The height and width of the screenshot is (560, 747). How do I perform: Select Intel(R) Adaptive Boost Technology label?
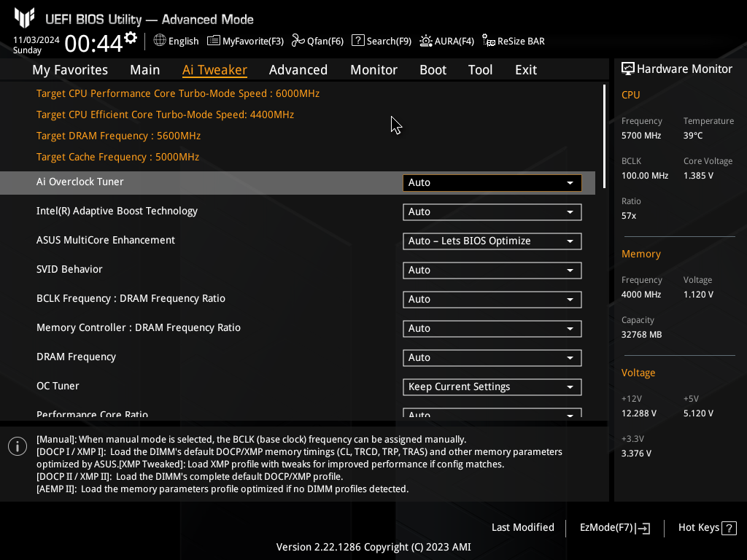[x=117, y=211]
